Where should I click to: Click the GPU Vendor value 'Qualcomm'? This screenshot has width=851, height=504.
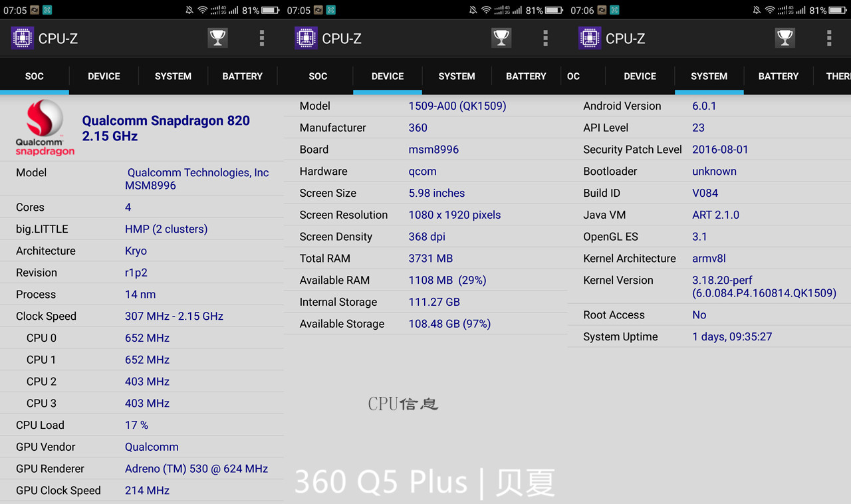(x=152, y=447)
